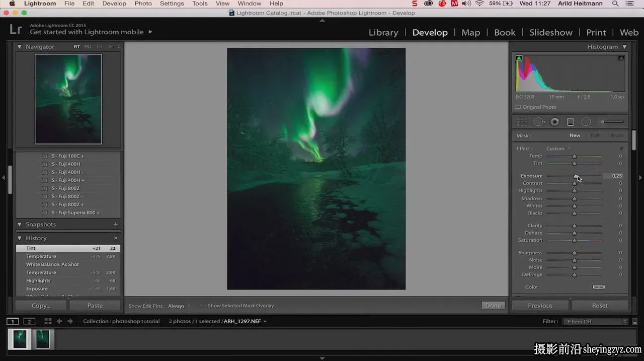Switch to main window display 1
Image resolution: width=644 pixels, height=361 pixels.
pyautogui.click(x=13, y=321)
